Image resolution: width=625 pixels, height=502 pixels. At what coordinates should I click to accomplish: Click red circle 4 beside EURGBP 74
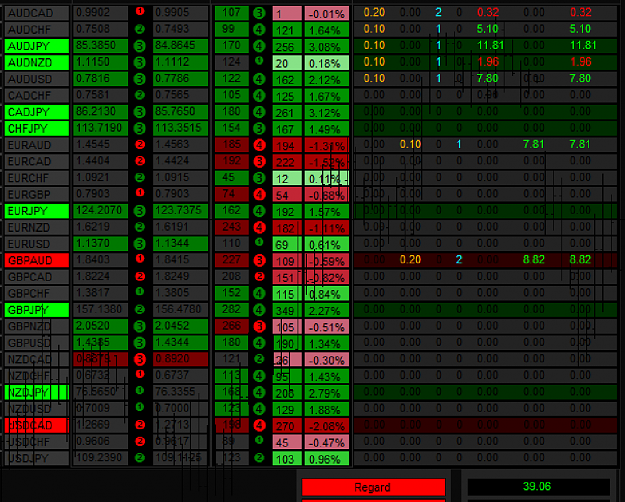(259, 195)
